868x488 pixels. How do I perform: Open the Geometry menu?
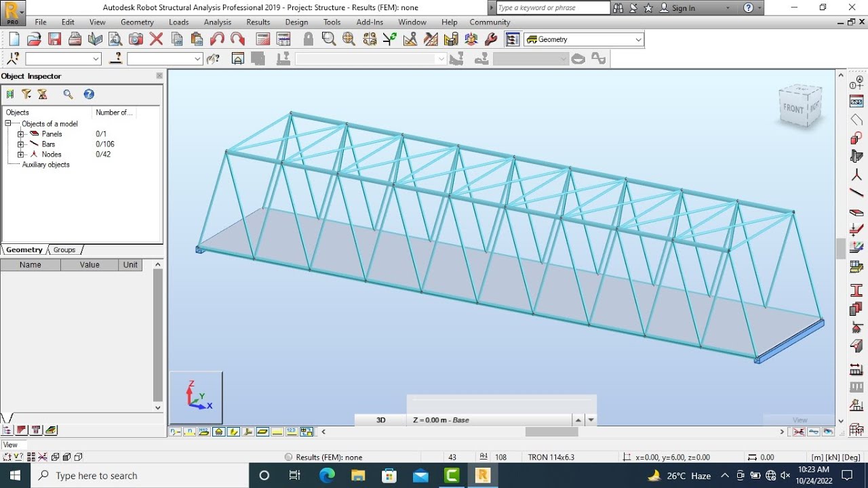tap(137, 22)
